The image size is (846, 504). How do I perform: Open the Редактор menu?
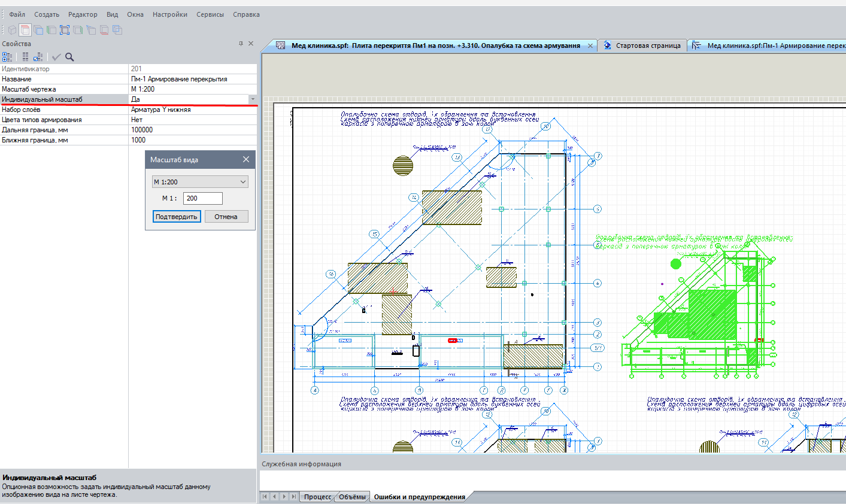pyautogui.click(x=83, y=14)
